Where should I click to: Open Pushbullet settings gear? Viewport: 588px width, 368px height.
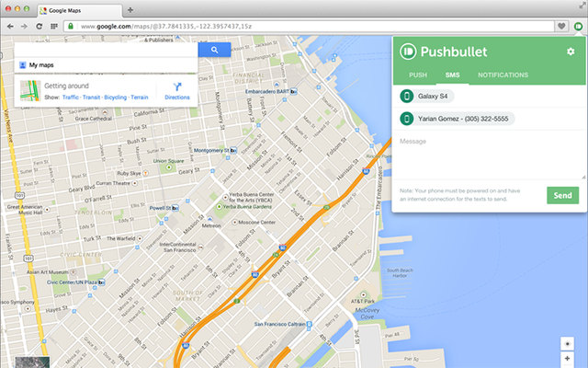[571, 52]
